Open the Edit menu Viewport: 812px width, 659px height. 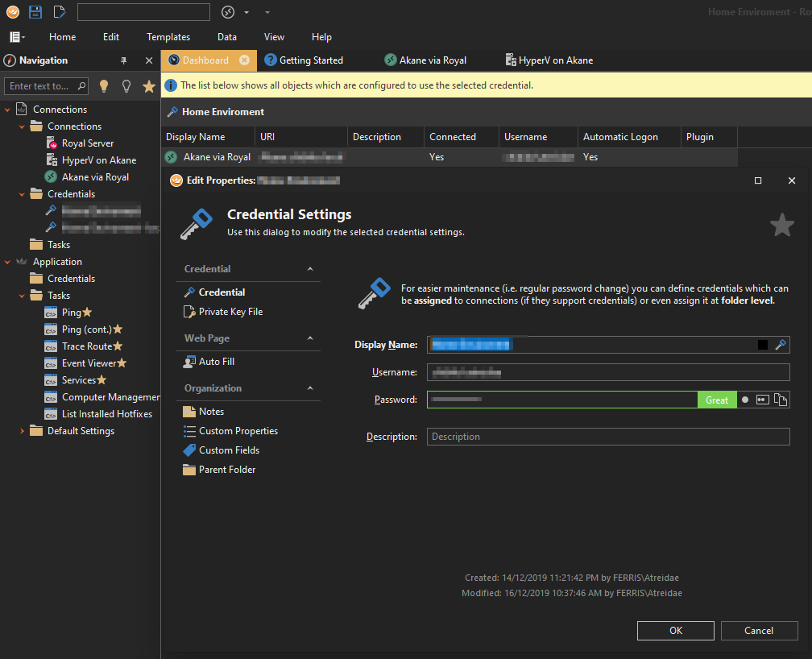click(111, 37)
